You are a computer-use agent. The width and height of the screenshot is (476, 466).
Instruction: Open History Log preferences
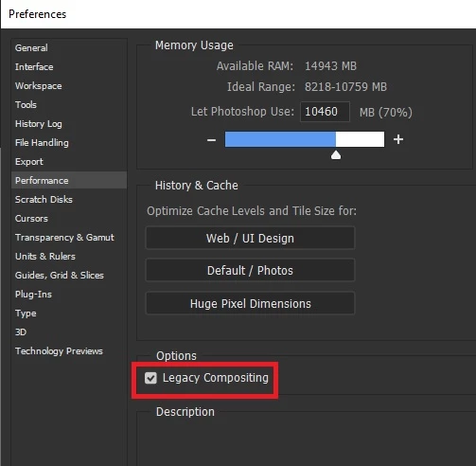[39, 124]
